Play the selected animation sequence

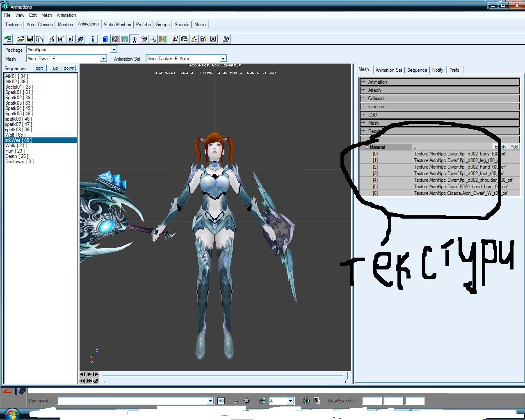pyautogui.click(x=89, y=374)
